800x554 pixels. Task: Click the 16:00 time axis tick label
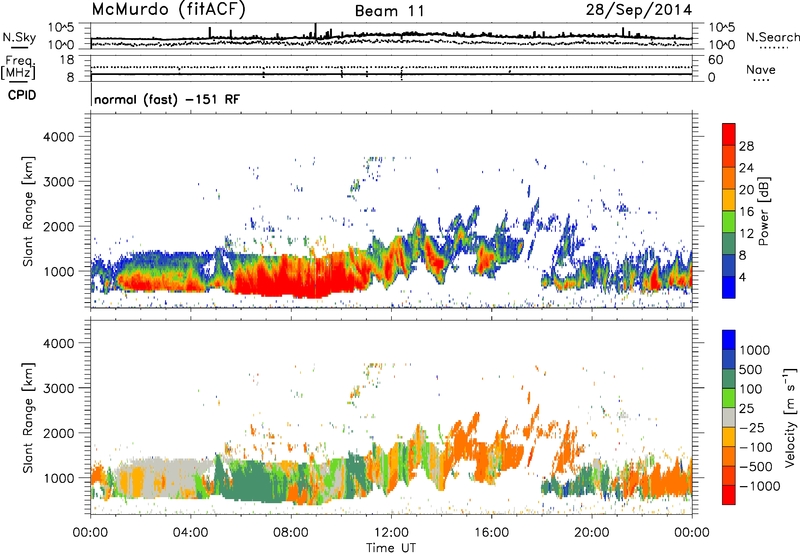(x=491, y=533)
